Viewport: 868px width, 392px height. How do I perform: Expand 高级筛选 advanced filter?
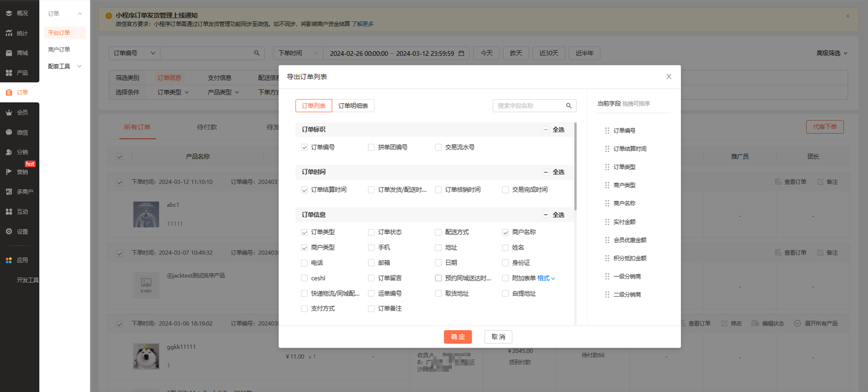click(x=832, y=53)
